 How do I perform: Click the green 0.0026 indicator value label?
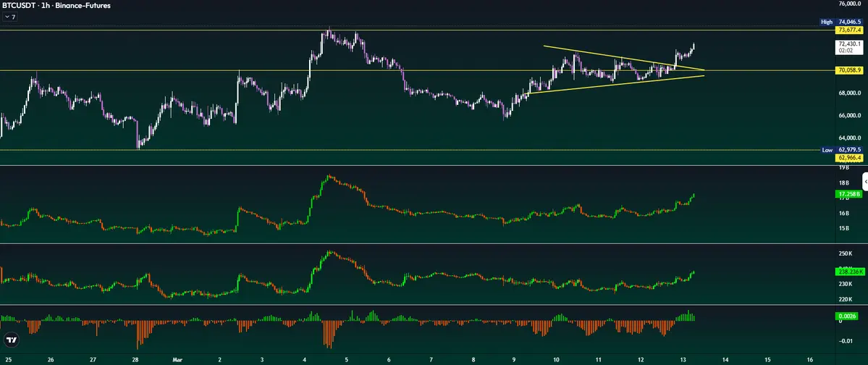(x=846, y=316)
